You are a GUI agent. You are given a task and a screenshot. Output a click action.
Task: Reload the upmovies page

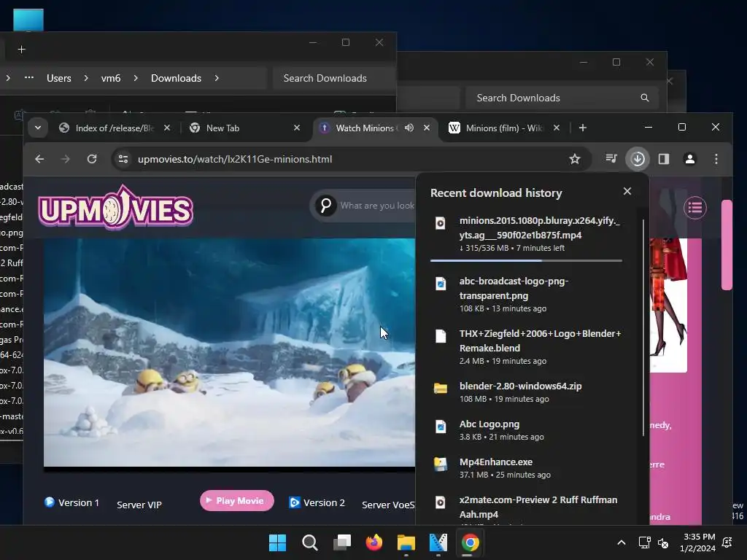pyautogui.click(x=92, y=159)
